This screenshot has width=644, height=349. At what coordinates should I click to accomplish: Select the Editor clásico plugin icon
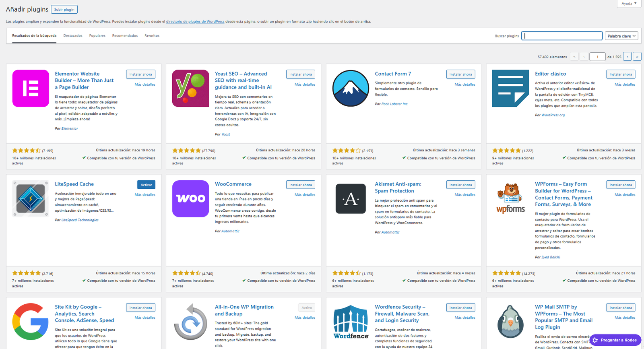(x=510, y=88)
